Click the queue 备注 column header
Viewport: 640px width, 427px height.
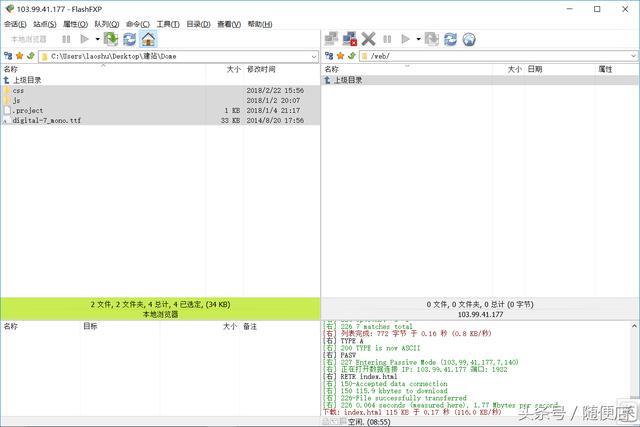tap(280, 326)
